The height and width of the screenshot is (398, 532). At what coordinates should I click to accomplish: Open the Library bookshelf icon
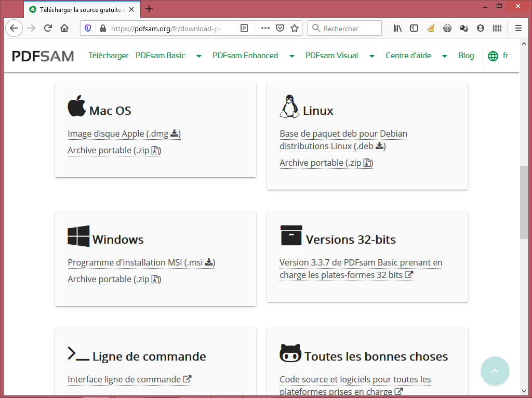(x=397, y=28)
